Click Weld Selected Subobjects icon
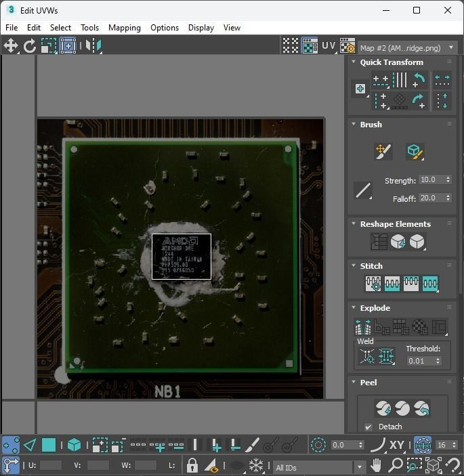464x476 pixels. (386, 356)
